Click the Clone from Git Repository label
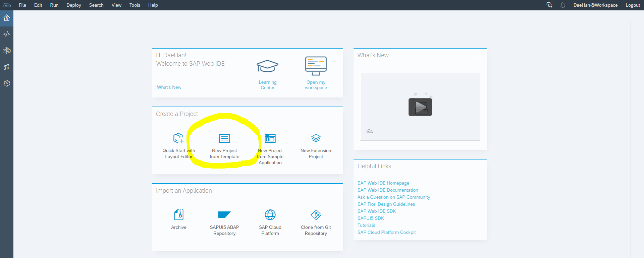This screenshot has width=644, height=258. pyautogui.click(x=316, y=230)
